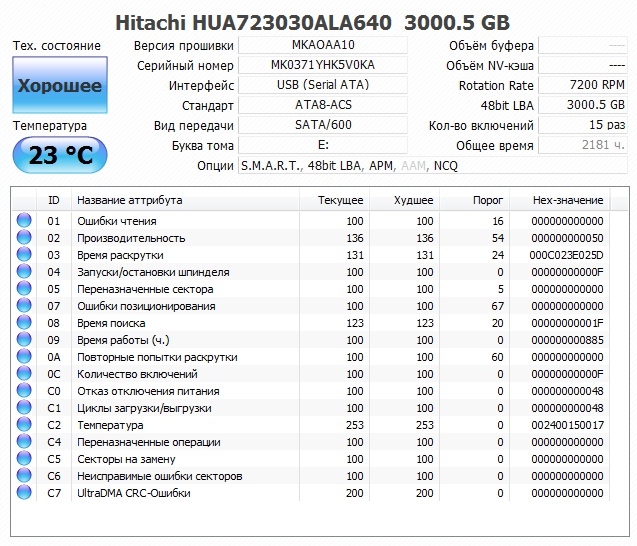The image size is (637, 546).
Task: Click power-on count value 15 раз
Action: pyautogui.click(x=583, y=125)
